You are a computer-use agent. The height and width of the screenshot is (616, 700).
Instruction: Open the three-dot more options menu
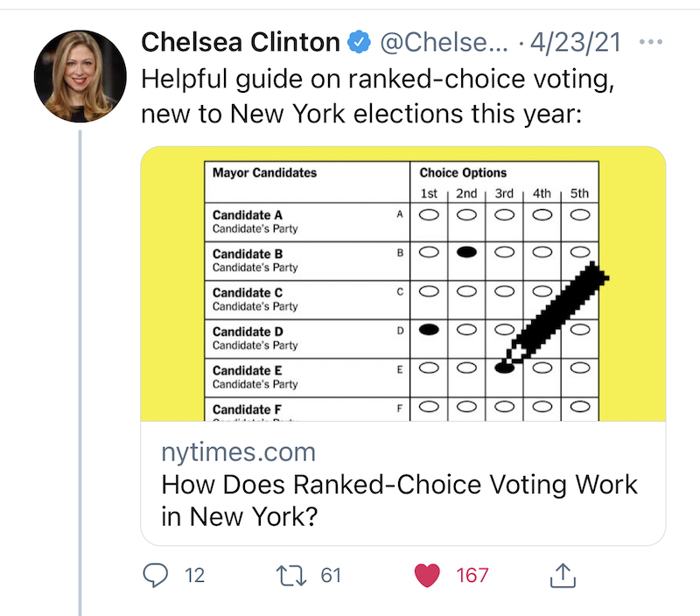tap(652, 42)
